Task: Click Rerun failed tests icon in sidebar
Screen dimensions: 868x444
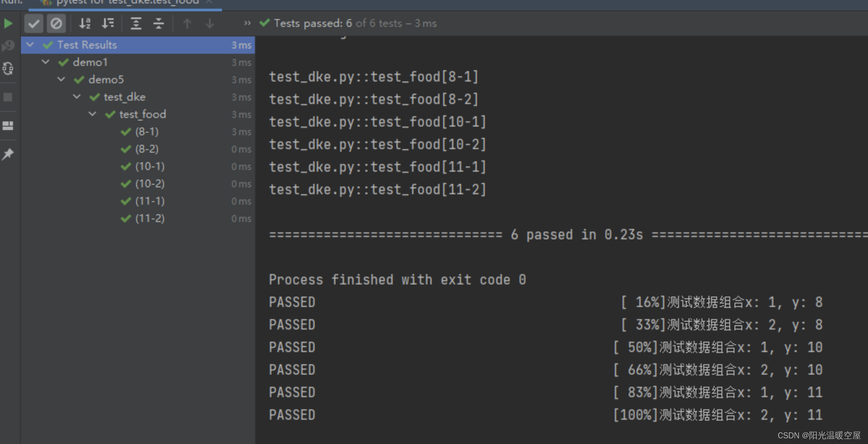Action: tap(8, 46)
